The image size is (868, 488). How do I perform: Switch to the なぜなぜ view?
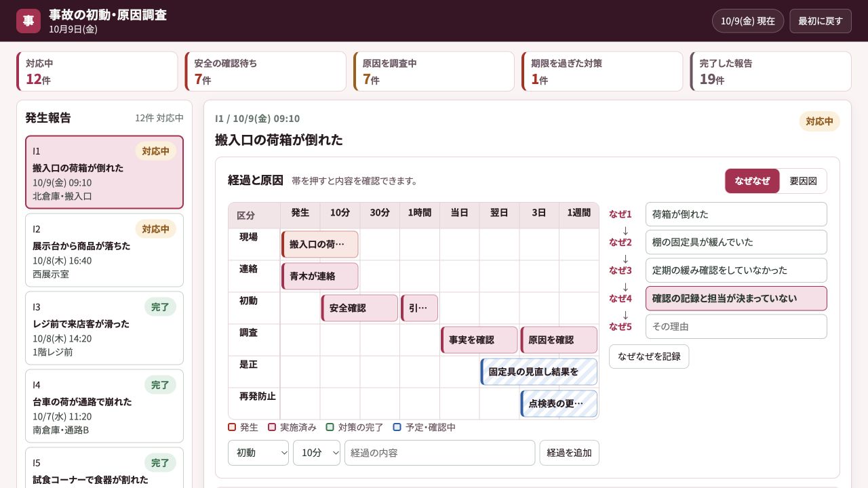[x=752, y=181]
